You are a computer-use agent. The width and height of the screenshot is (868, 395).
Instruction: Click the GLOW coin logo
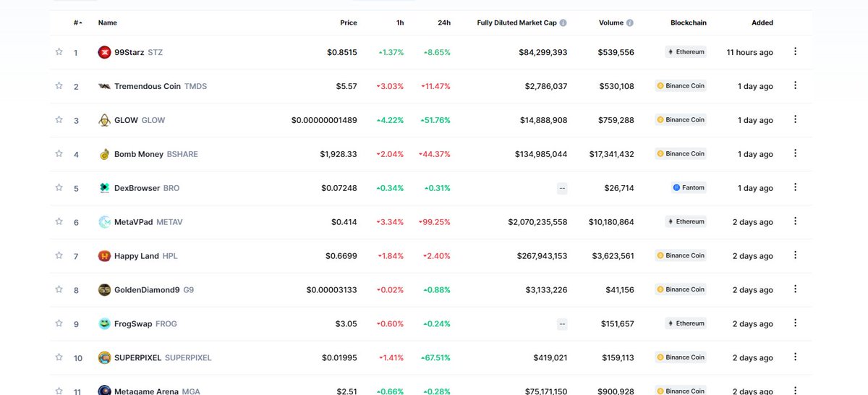tap(104, 120)
